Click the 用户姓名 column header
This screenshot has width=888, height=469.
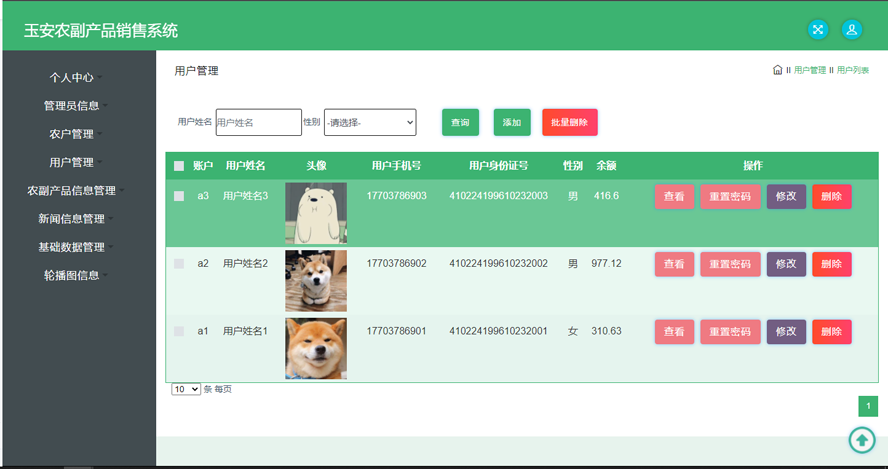pos(245,166)
